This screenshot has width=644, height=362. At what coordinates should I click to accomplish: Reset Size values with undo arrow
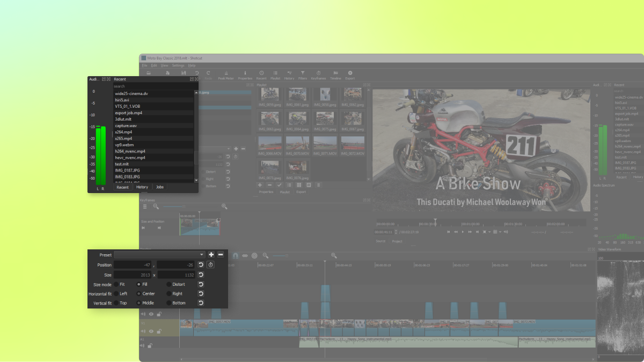point(201,275)
